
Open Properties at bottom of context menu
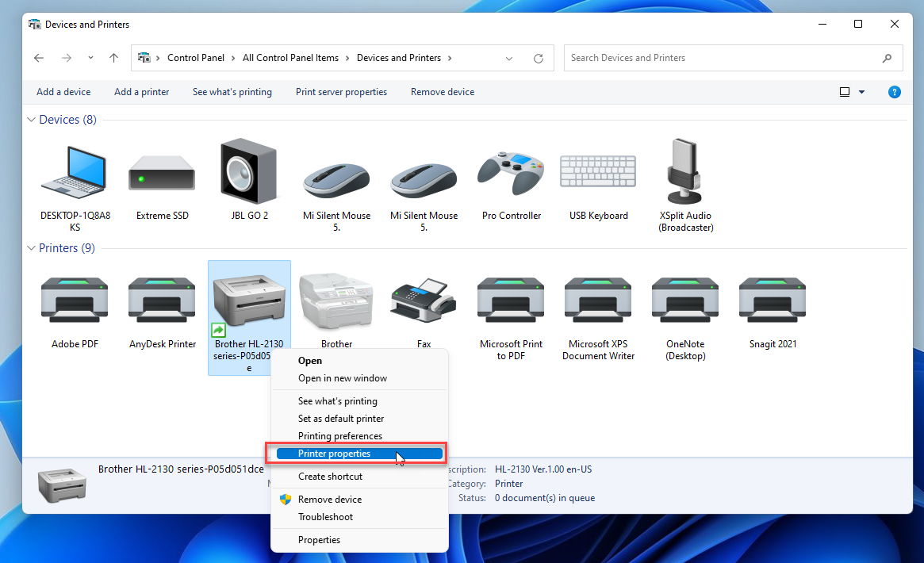[x=359, y=540]
